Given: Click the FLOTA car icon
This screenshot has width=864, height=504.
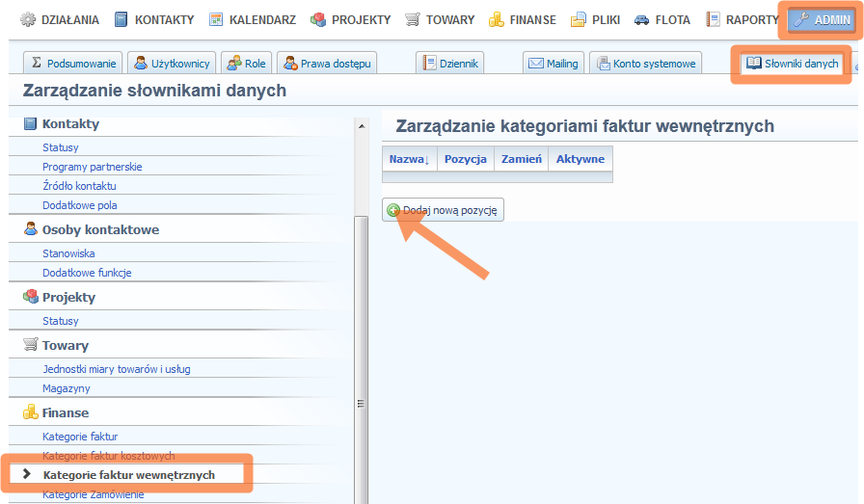Looking at the screenshot, I should (x=642, y=19).
